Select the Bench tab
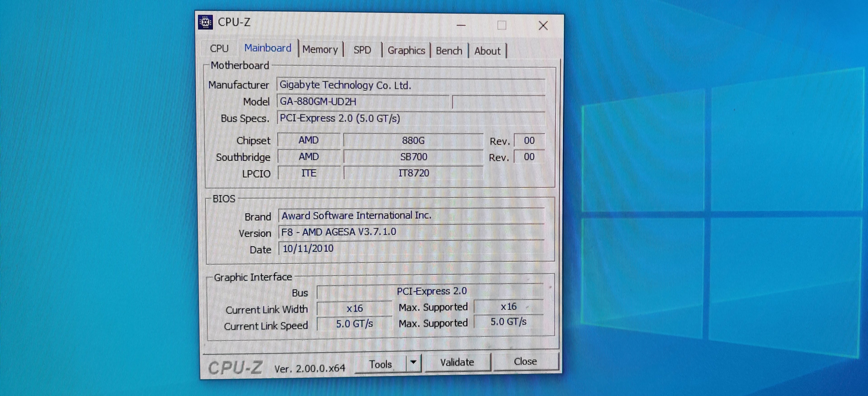Image resolution: width=868 pixels, height=396 pixels. click(449, 51)
